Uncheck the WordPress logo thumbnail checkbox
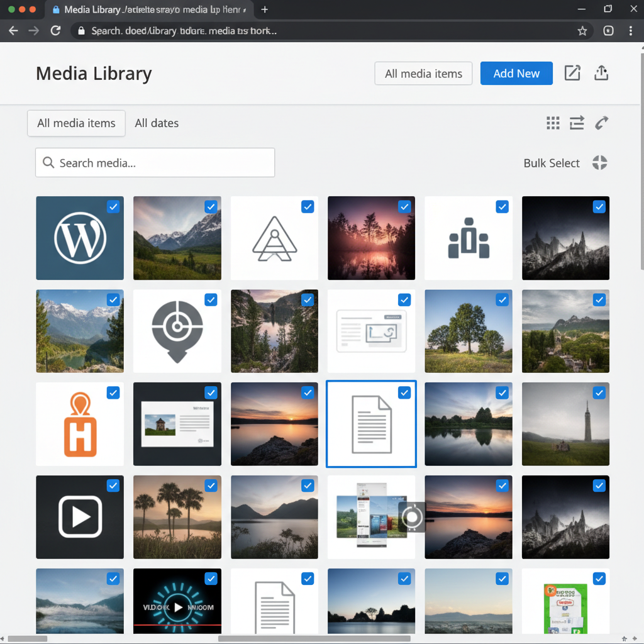Image resolution: width=644 pixels, height=644 pixels. [x=113, y=206]
